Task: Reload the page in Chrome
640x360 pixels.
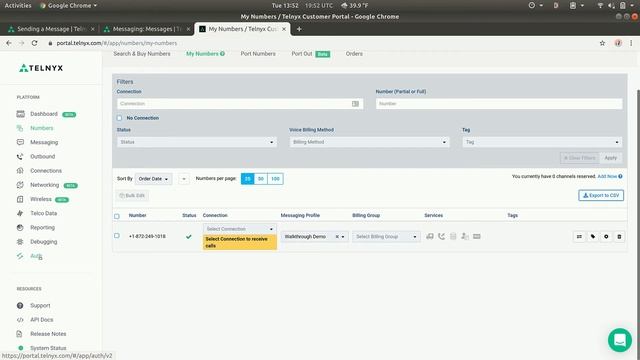Action: [x=34, y=43]
